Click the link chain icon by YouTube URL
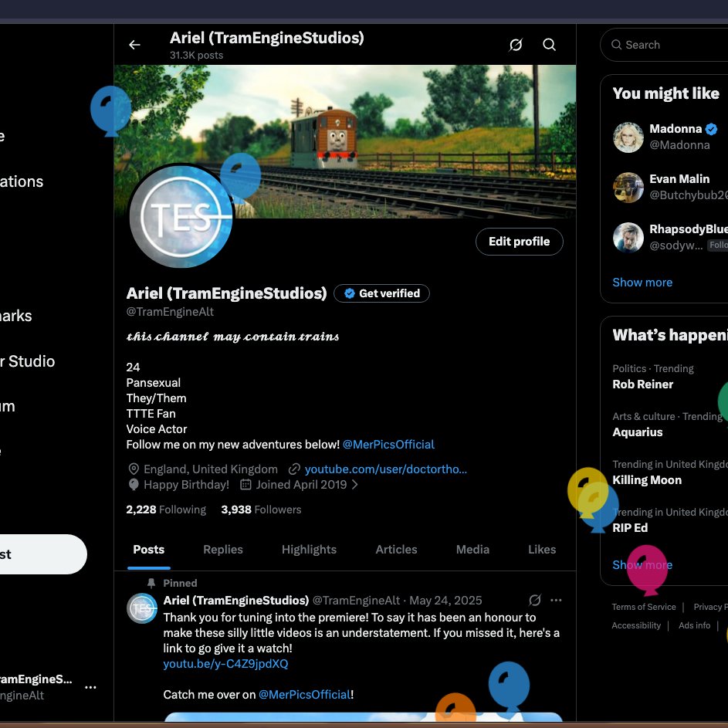 pyautogui.click(x=294, y=469)
